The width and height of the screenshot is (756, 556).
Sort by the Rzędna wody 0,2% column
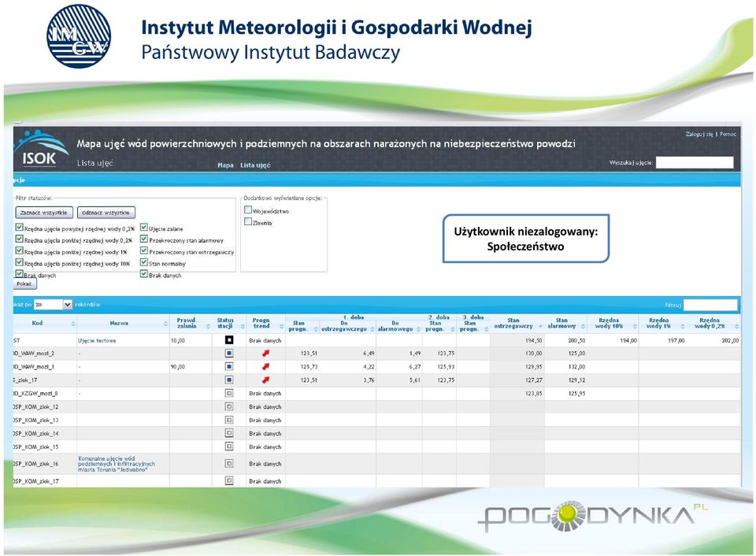(736, 327)
